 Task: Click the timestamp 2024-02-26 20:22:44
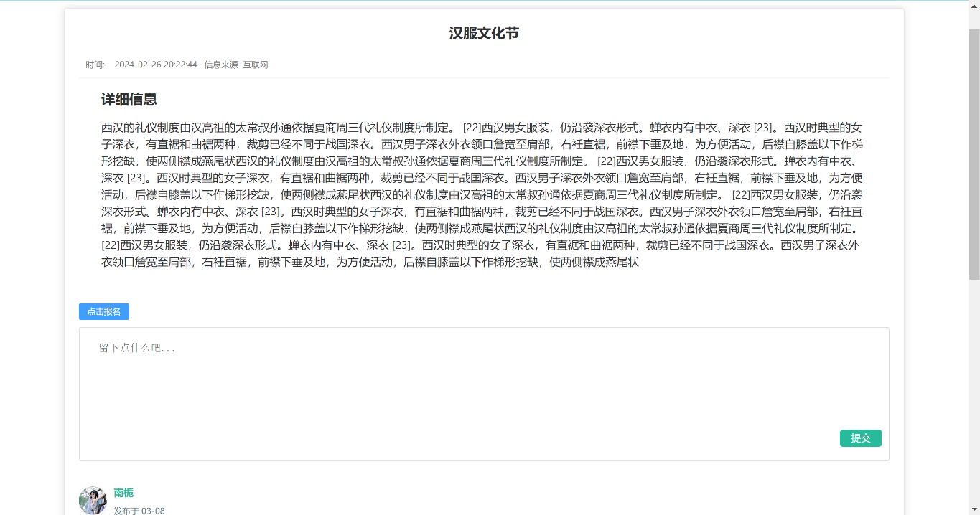[156, 65]
